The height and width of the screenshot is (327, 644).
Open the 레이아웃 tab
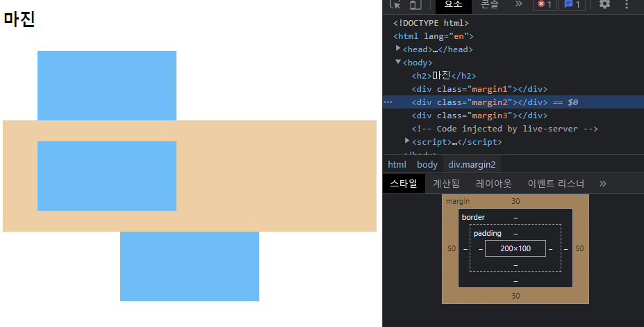click(494, 184)
